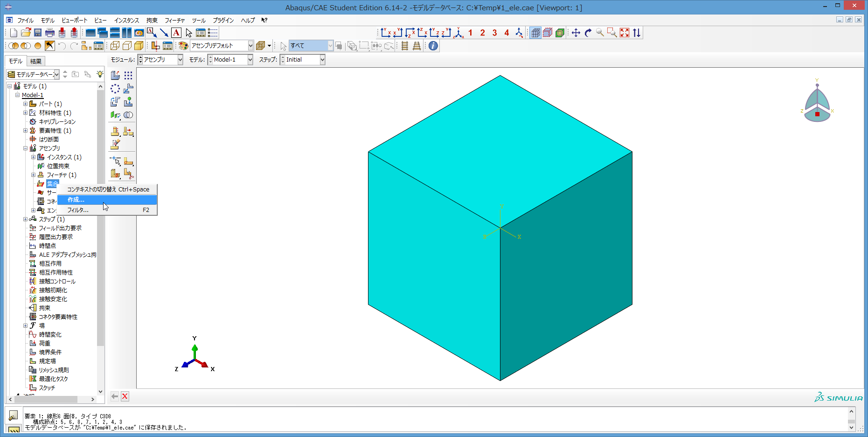Switch to the モデル tab
Viewport: 868px width, 437px height.
coord(16,61)
